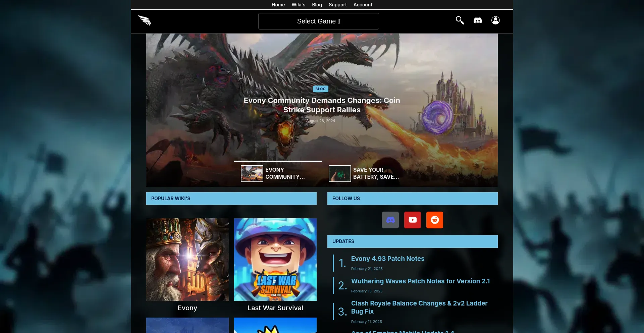The image size is (644, 333).
Task: Open Wiki's in the top menu
Action: 298,5
